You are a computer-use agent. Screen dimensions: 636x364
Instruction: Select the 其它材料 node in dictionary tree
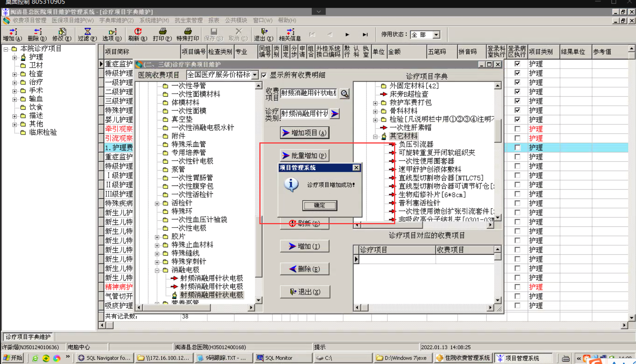[404, 136]
